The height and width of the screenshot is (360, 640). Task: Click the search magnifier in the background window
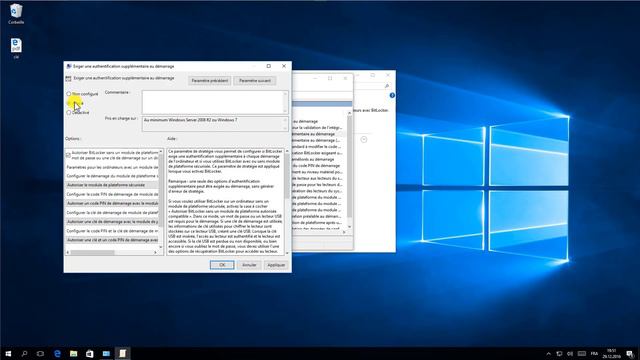(x=387, y=86)
